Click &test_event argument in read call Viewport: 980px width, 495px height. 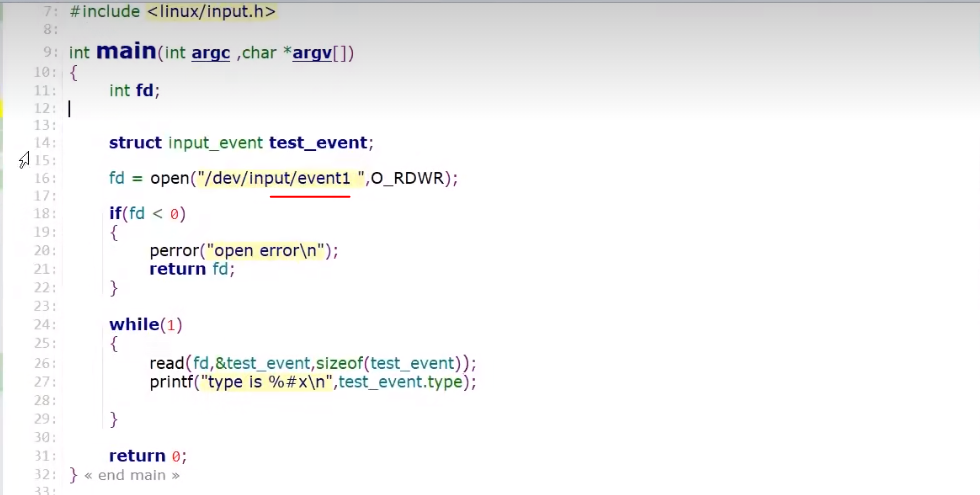263,363
